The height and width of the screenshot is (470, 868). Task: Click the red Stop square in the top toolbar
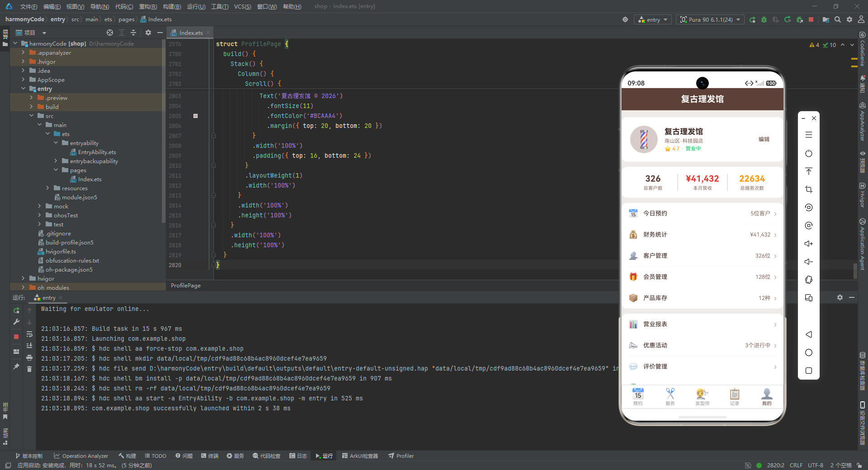coord(811,20)
